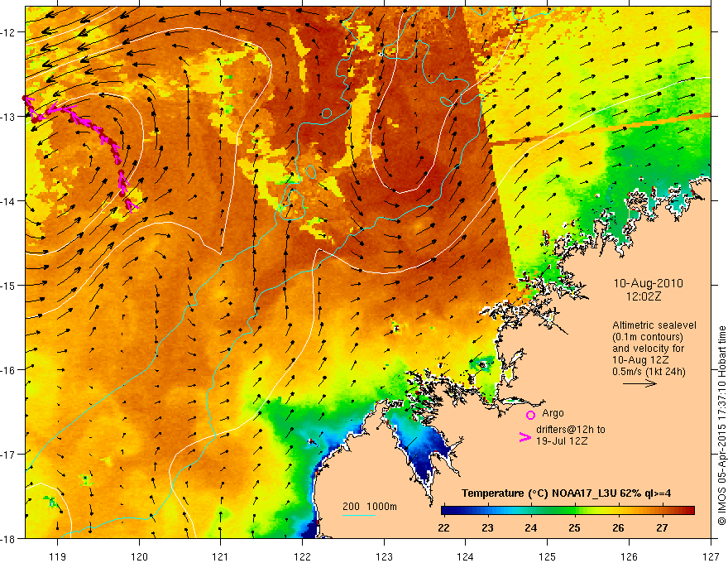Click the longitude axis label '121'
728x563 pixels.
click(221, 556)
